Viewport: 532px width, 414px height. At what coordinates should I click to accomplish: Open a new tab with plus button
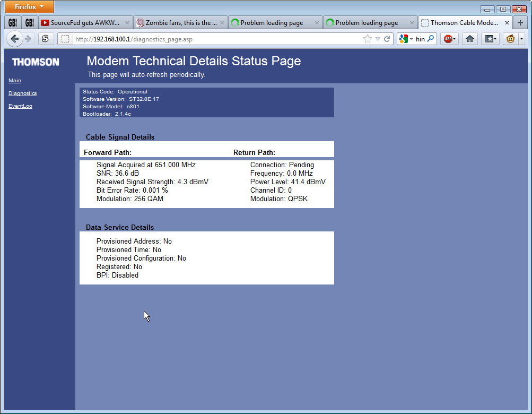(520, 23)
